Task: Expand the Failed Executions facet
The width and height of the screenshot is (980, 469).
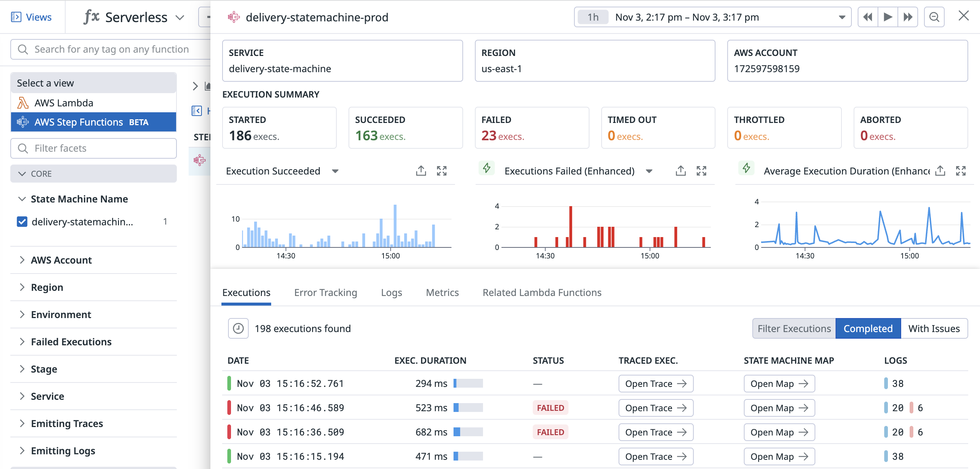Action: 71,342
